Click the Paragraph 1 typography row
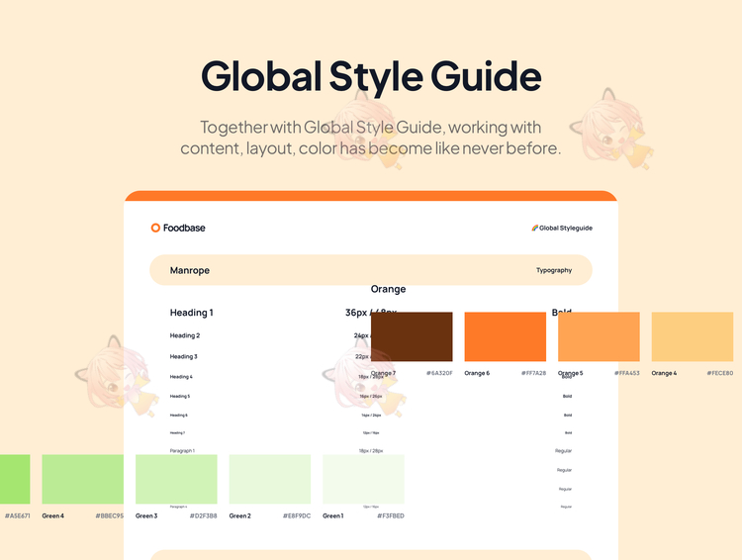The width and height of the screenshot is (742, 560). tap(371, 450)
